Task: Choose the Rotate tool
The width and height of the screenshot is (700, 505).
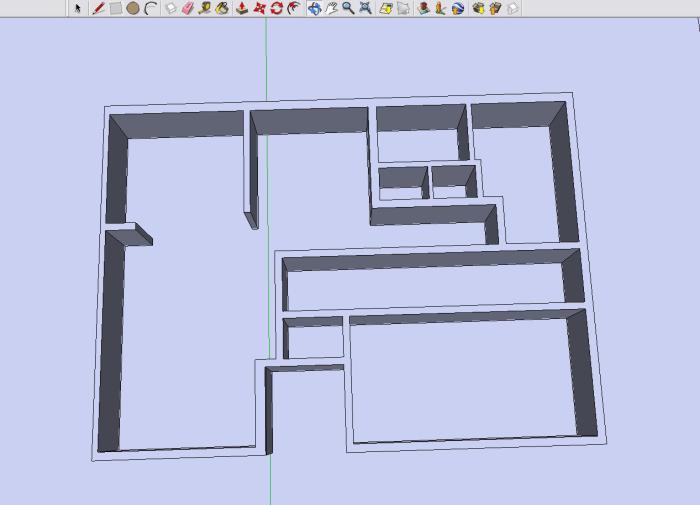Action: point(276,8)
